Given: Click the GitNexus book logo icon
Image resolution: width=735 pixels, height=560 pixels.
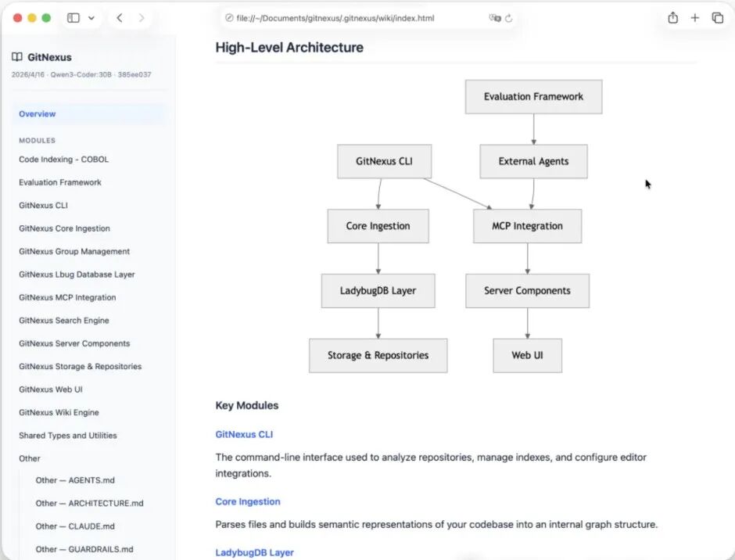Looking at the screenshot, I should 17,57.
